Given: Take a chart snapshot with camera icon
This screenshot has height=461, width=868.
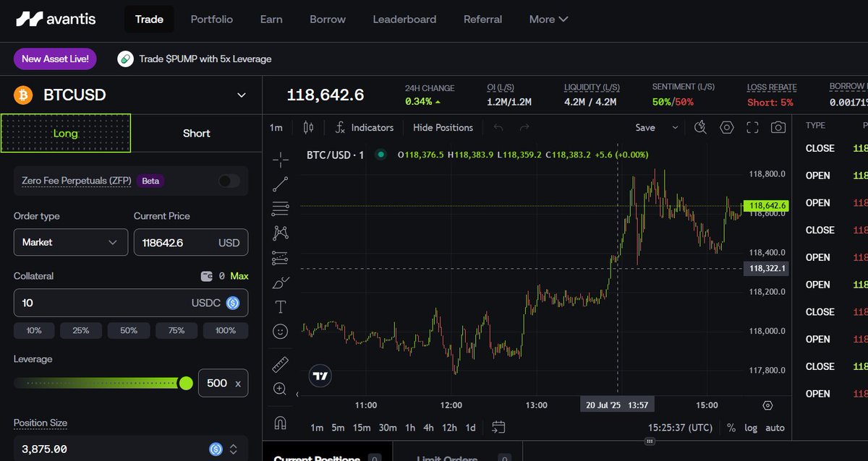Looking at the screenshot, I should pyautogui.click(x=778, y=127).
